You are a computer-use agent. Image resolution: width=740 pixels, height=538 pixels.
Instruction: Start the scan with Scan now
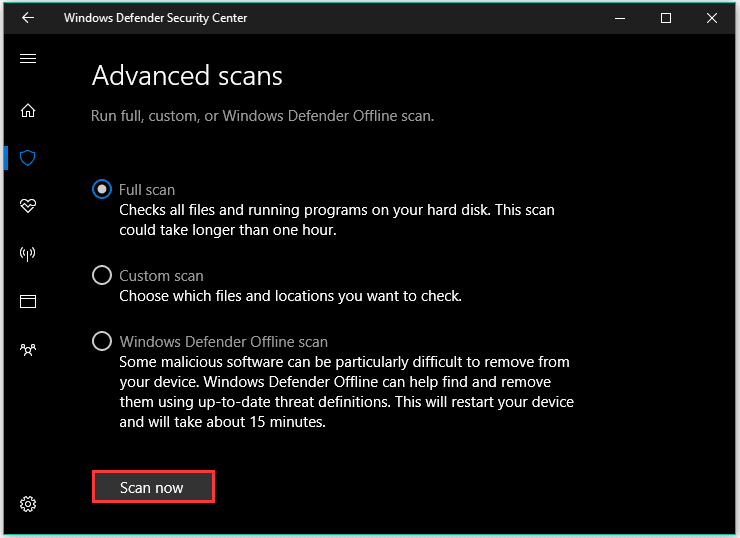click(x=153, y=487)
